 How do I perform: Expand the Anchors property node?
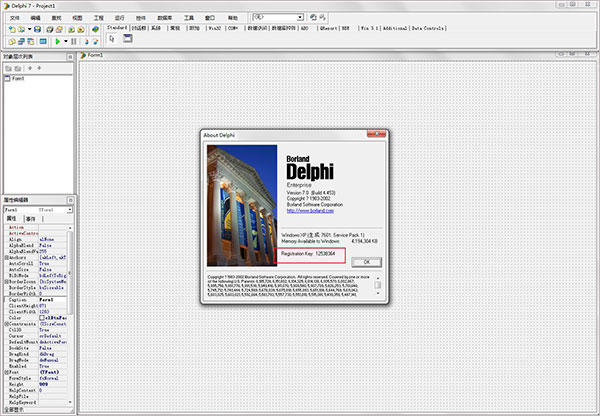coord(4,256)
